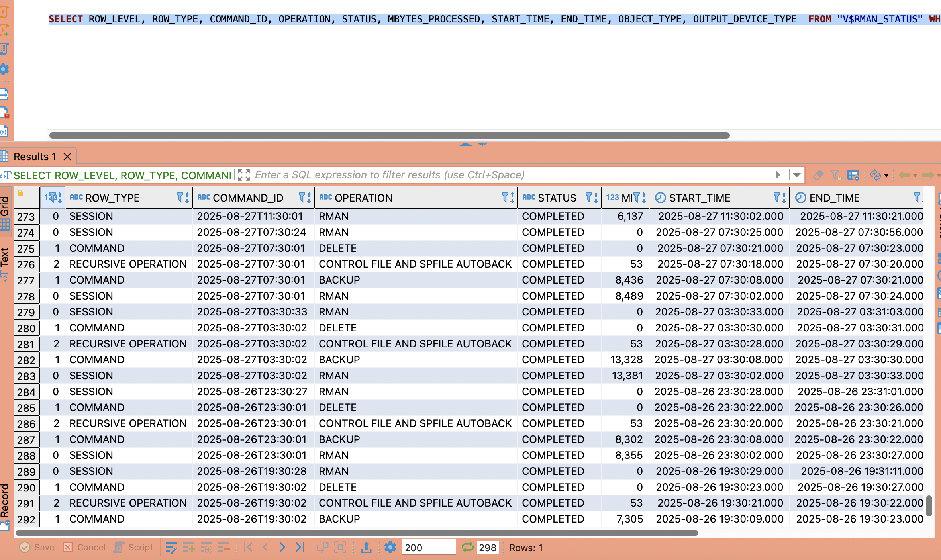Open ROW_TYPE column filter menu

(180, 198)
